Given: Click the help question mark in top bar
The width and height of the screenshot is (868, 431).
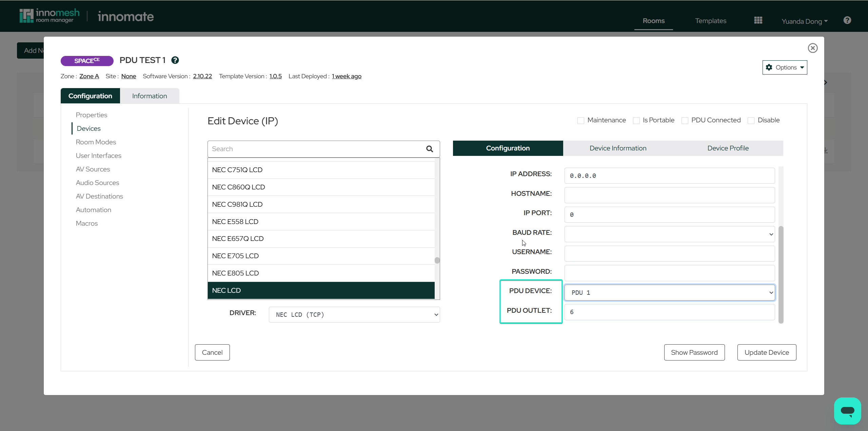Looking at the screenshot, I should pyautogui.click(x=847, y=20).
